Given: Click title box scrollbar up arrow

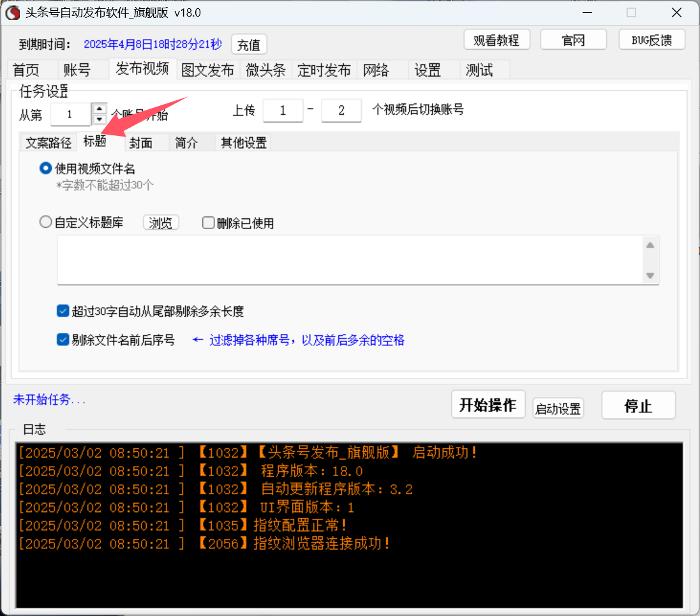Looking at the screenshot, I should tap(650, 245).
